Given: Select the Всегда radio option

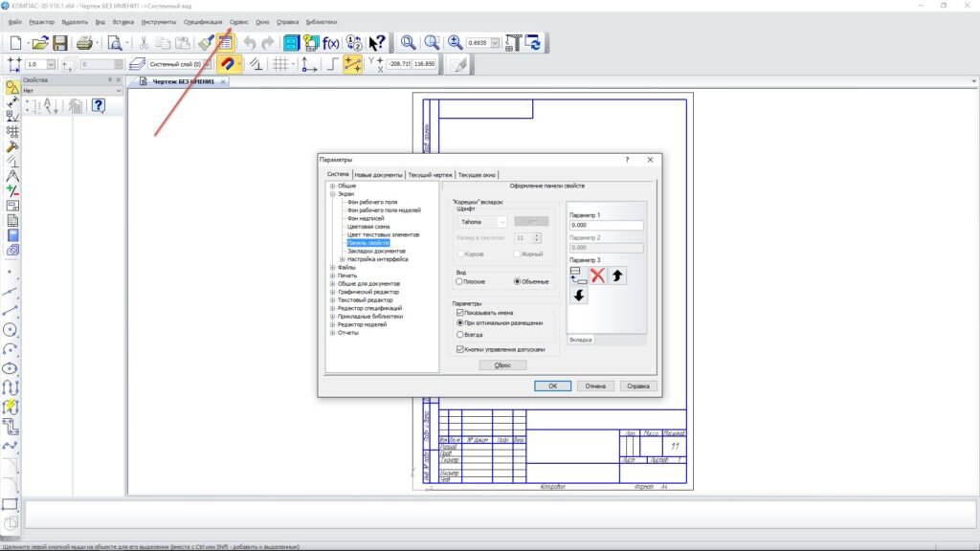Looking at the screenshot, I should [460, 335].
